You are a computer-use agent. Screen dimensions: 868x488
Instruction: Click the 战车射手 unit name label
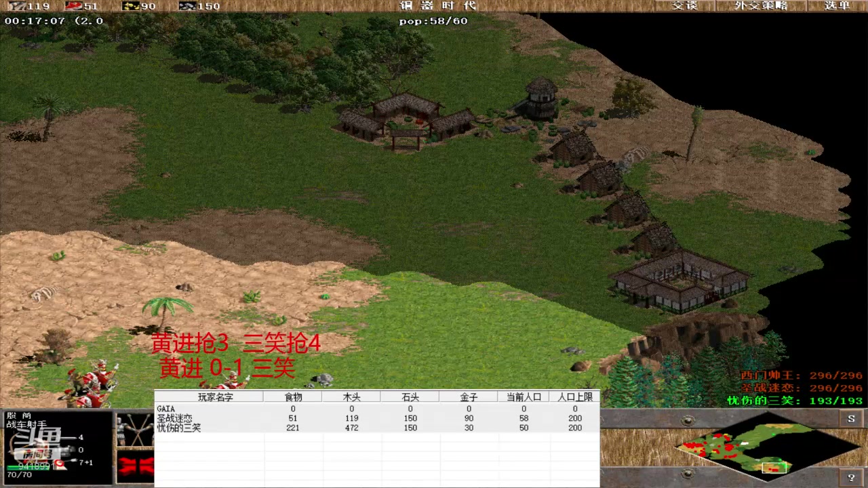tap(27, 425)
